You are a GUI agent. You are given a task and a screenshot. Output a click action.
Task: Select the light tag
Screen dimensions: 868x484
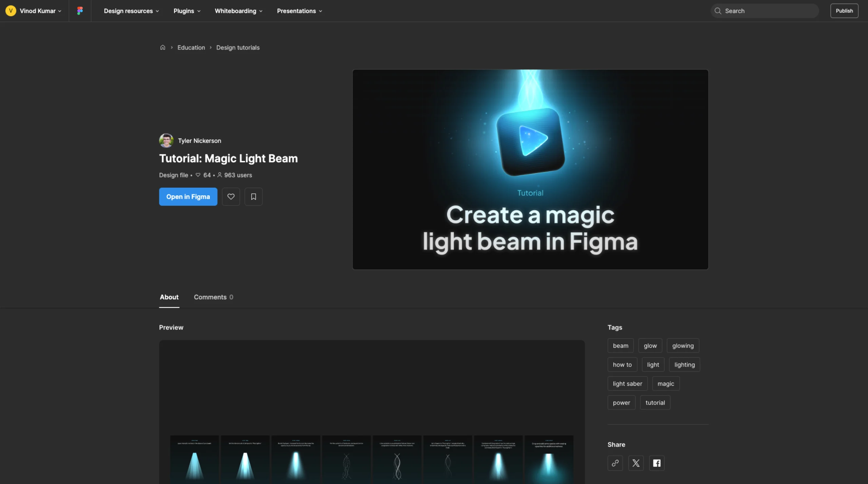click(653, 365)
